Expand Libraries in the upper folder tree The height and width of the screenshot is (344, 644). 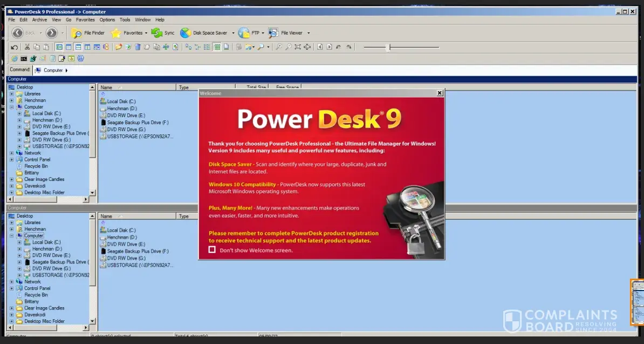(12, 94)
